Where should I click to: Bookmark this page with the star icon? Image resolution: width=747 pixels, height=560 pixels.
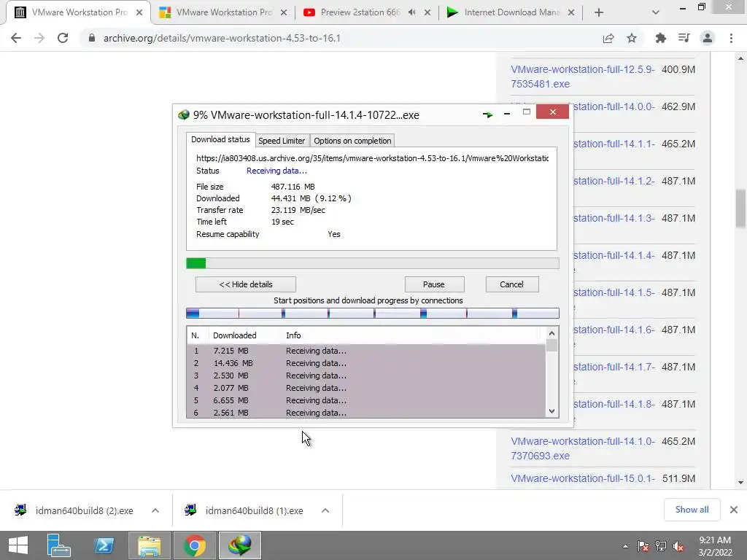click(x=632, y=38)
